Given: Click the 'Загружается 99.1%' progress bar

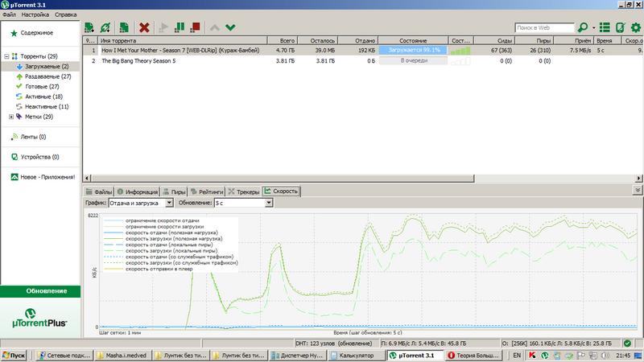Looking at the screenshot, I should (413, 50).
